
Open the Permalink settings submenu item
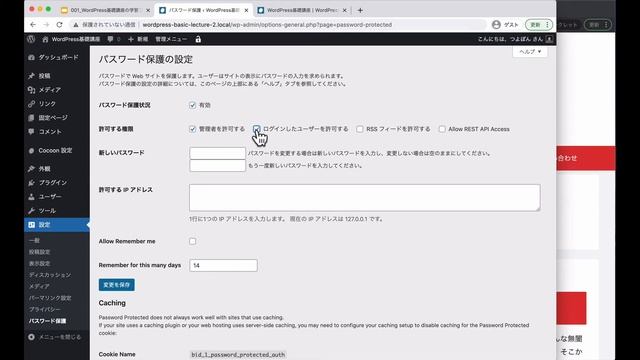pyautogui.click(x=50, y=298)
